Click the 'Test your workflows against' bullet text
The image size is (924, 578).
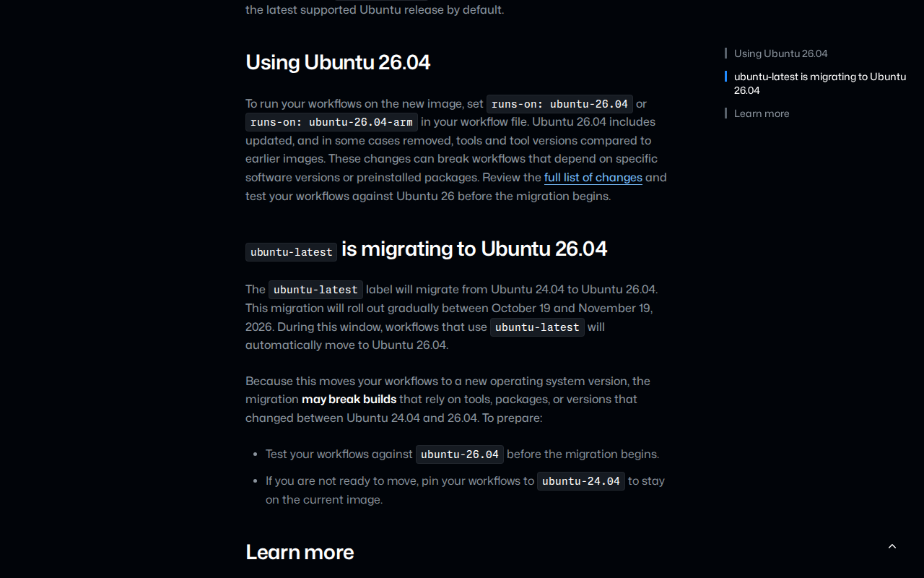point(339,454)
